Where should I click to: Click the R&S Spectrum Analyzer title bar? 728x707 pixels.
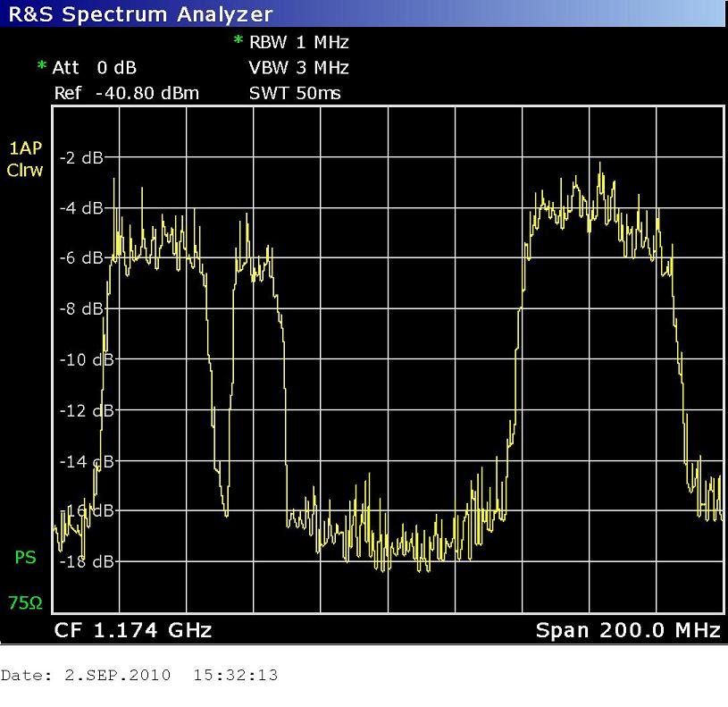[140, 13]
